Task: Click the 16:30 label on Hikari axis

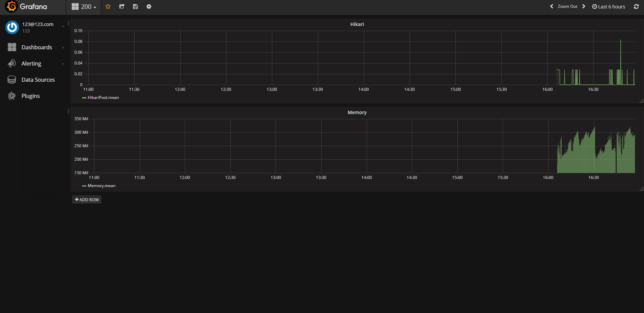Action: pyautogui.click(x=593, y=89)
